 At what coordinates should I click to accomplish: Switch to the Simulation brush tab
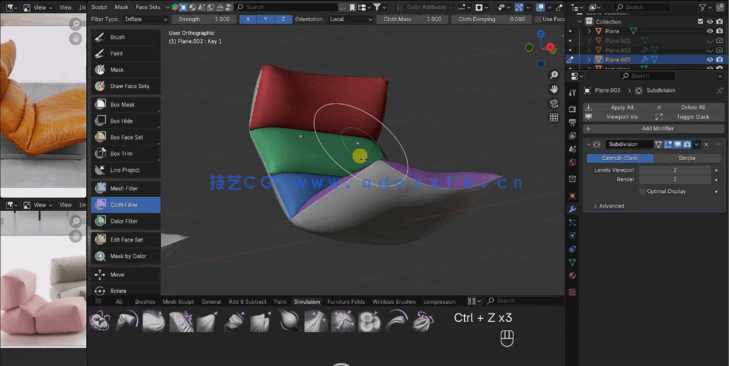(307, 302)
